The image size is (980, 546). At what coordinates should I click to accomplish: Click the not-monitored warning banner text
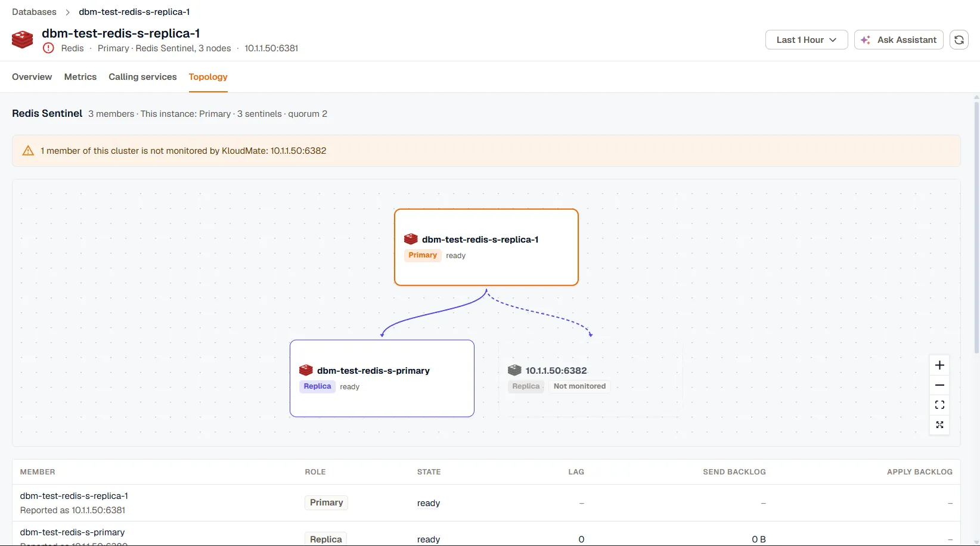tap(184, 151)
